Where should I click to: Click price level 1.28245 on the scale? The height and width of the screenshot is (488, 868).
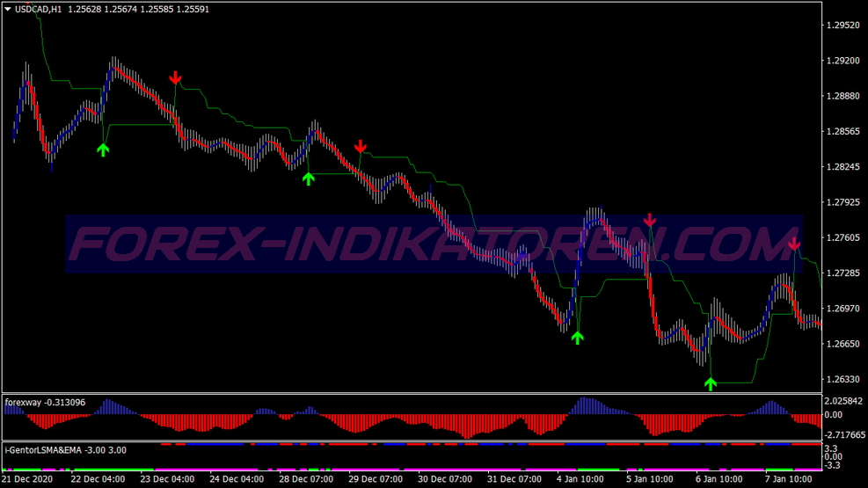click(843, 167)
